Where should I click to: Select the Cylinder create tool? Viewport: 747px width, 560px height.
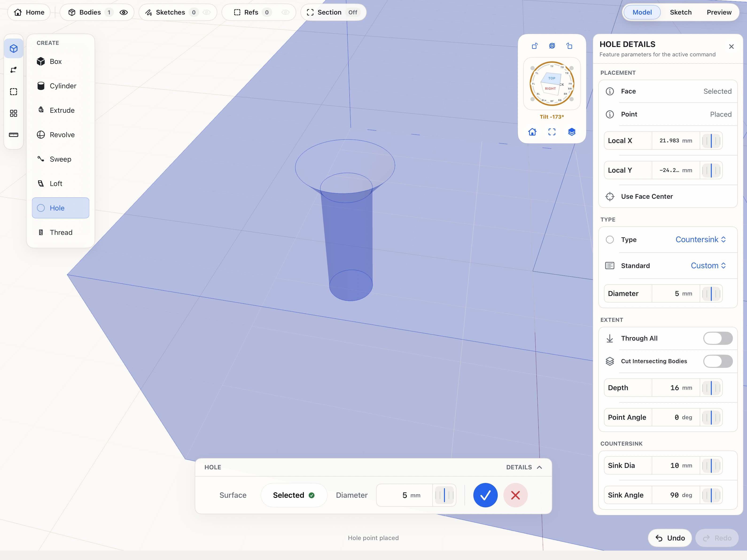60,86
